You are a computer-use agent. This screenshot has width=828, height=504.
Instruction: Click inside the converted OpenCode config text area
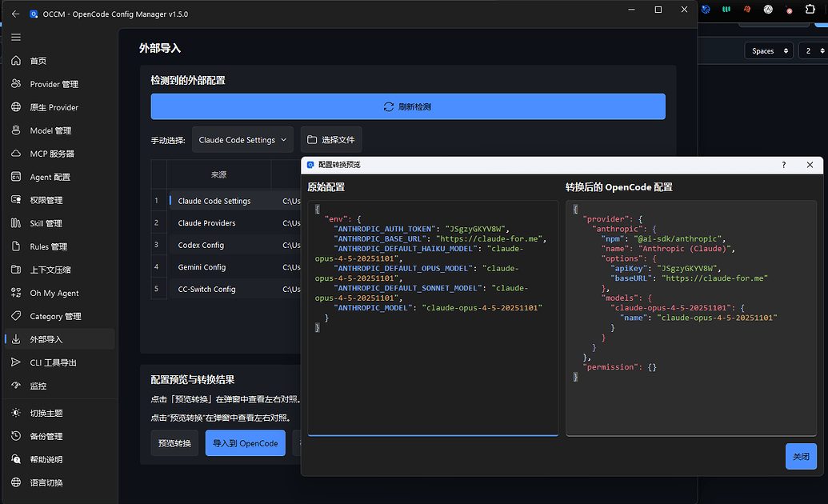tap(690, 318)
